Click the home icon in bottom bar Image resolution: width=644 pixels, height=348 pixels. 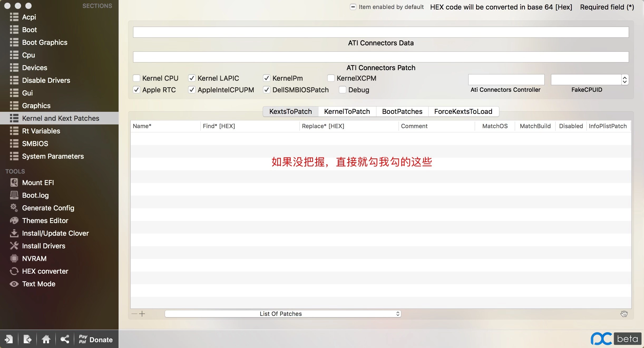tap(46, 339)
